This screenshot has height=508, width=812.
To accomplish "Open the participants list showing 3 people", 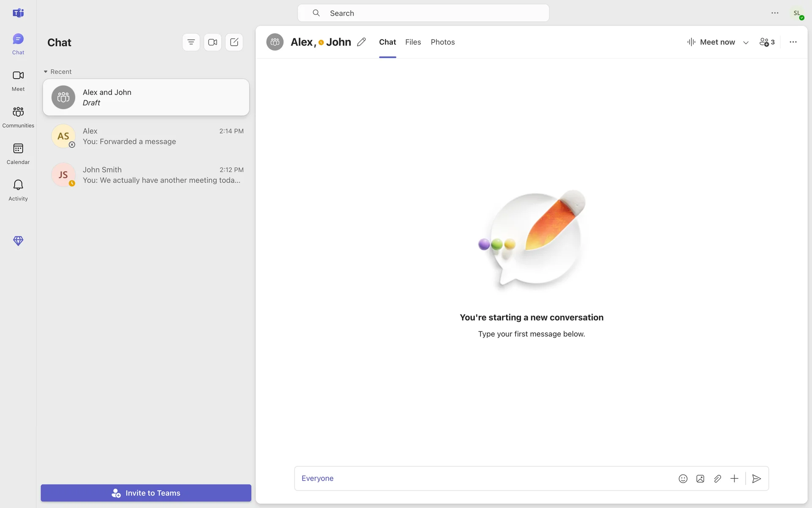I will coord(767,42).
